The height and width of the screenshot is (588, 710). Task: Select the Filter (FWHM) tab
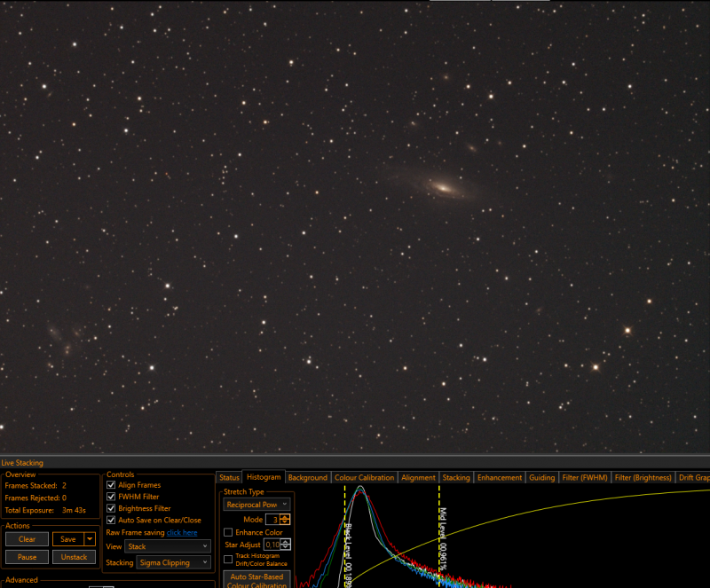coord(585,477)
